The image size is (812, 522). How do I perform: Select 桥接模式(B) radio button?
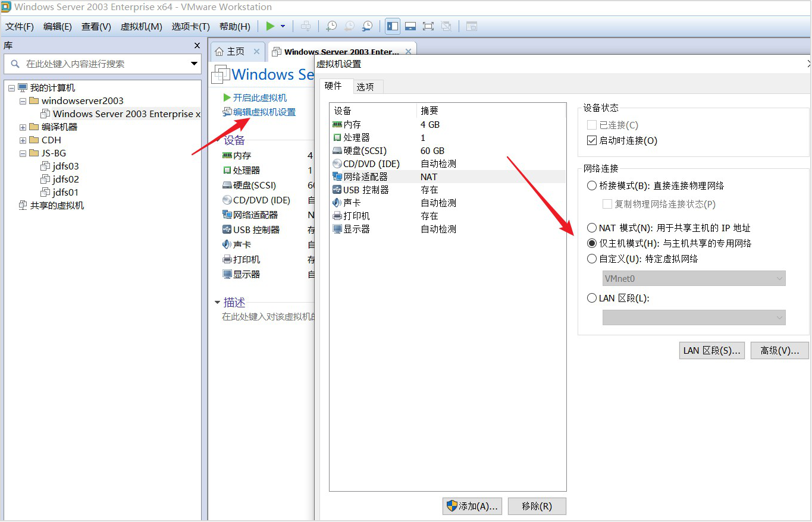pos(591,185)
